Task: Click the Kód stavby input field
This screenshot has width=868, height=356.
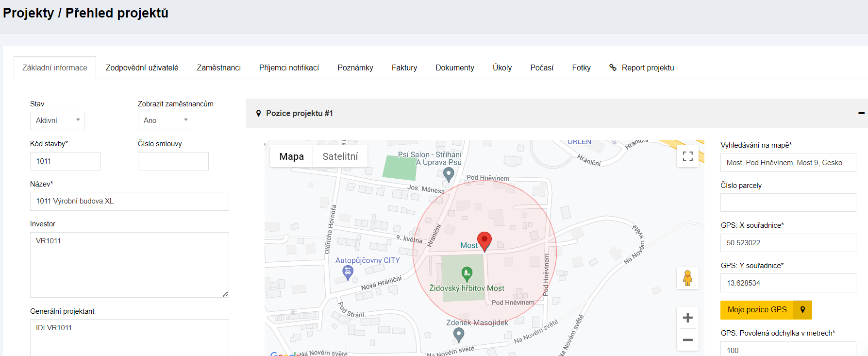Action: pos(66,161)
